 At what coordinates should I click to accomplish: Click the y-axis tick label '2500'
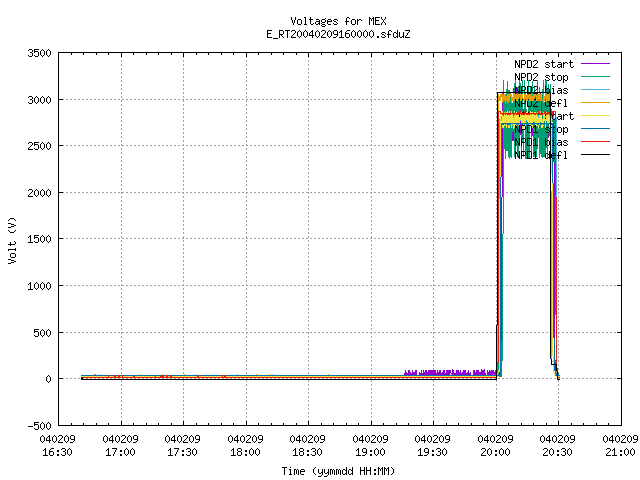tap(39, 146)
